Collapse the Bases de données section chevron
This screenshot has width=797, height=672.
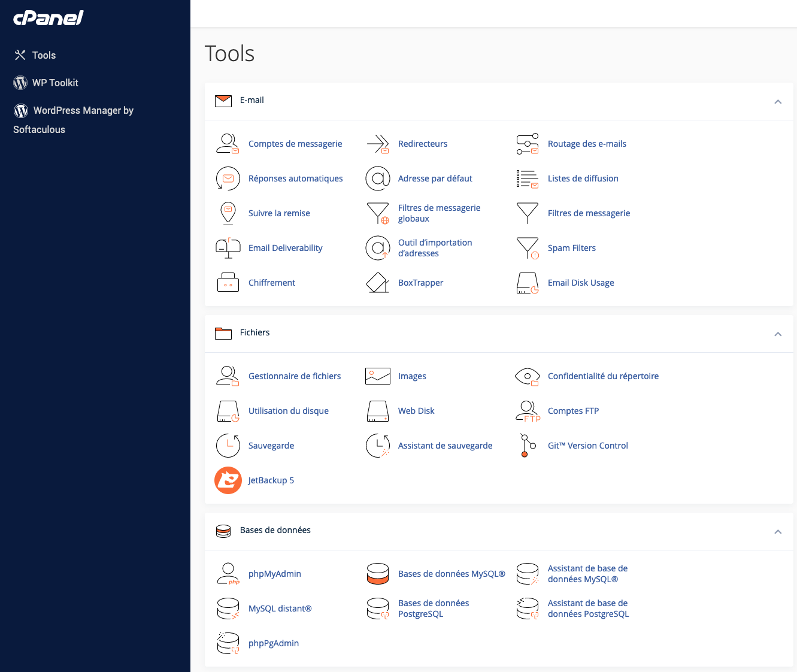(778, 531)
